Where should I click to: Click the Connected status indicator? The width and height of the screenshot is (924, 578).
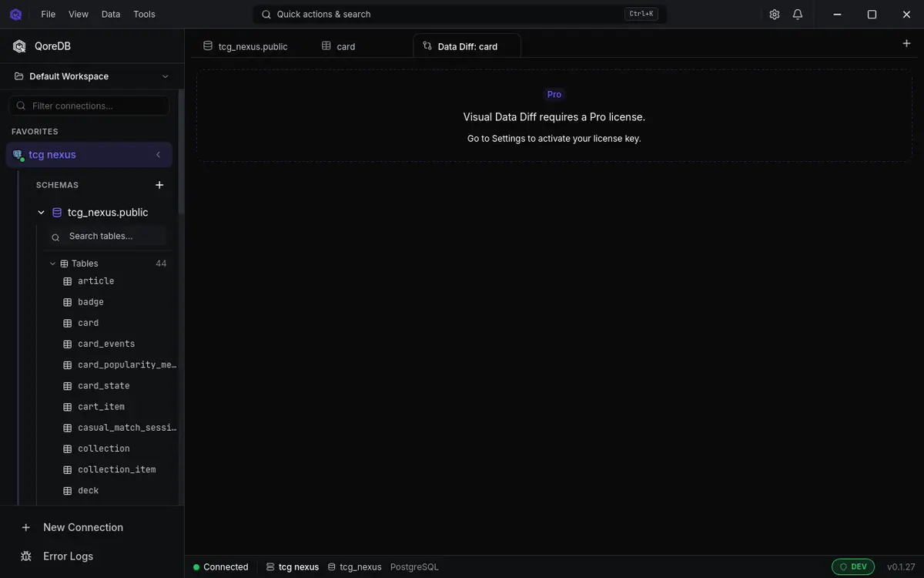221,567
